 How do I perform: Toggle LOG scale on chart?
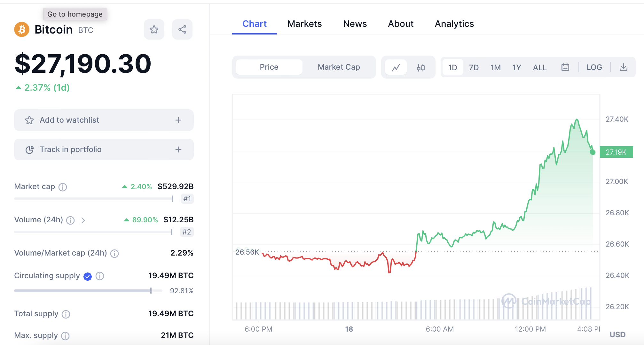(x=594, y=67)
